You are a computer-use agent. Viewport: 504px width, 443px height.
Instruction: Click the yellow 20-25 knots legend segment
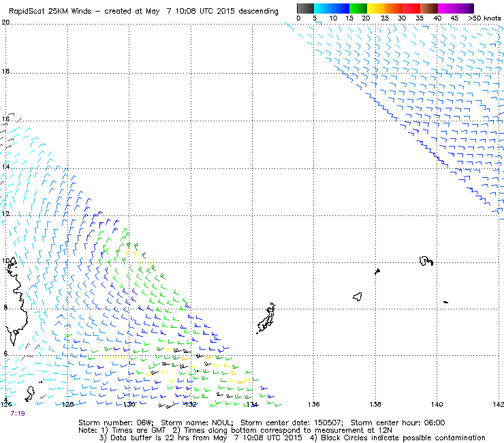(x=376, y=8)
